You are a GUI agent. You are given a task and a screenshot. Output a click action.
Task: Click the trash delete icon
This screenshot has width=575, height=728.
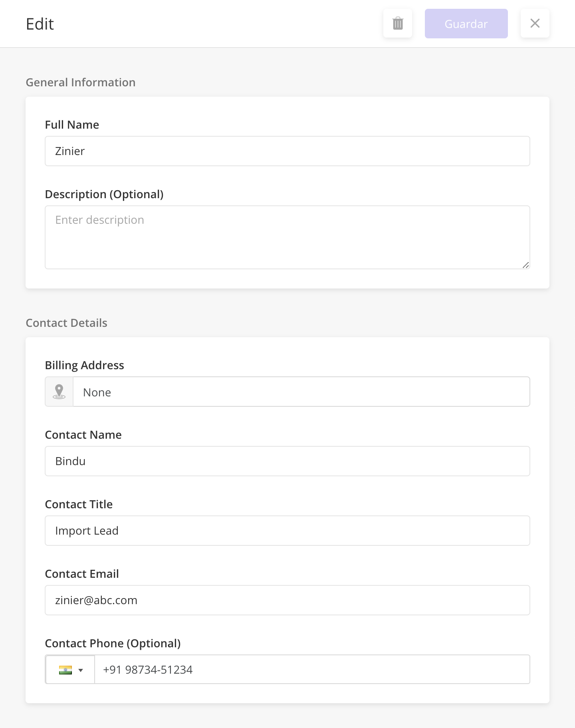click(398, 24)
